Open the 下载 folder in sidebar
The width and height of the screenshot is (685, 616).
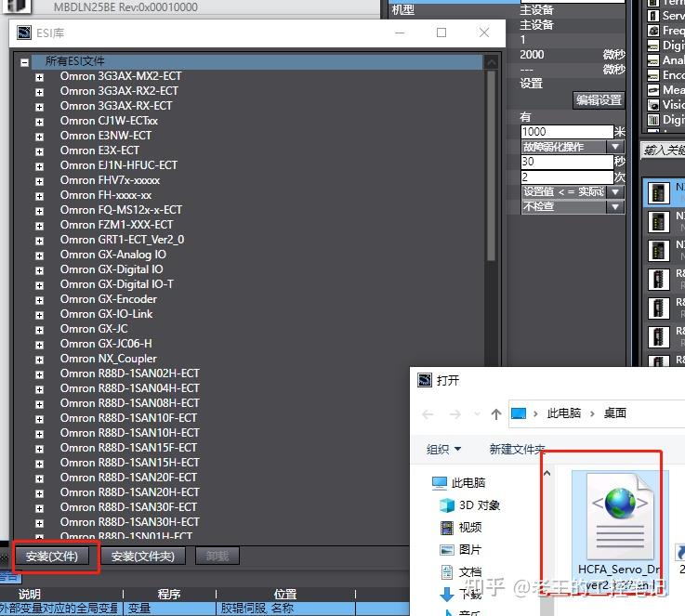[459, 594]
